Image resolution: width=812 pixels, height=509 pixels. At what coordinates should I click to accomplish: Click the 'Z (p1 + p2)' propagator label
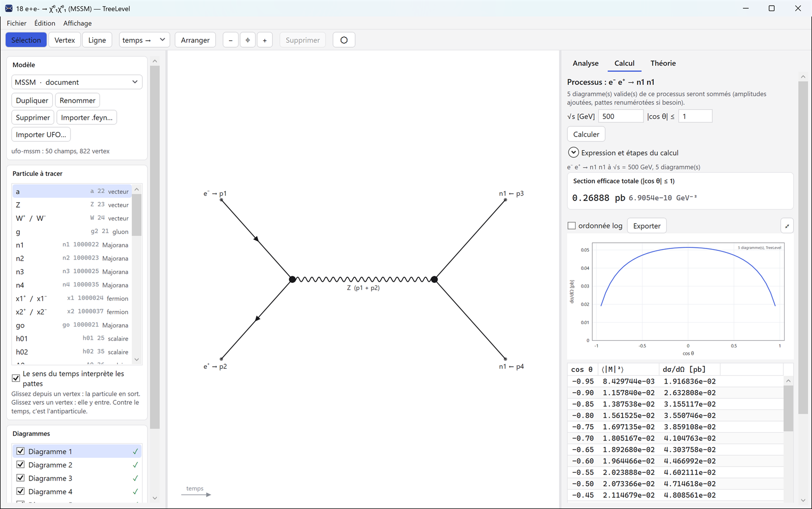click(363, 288)
